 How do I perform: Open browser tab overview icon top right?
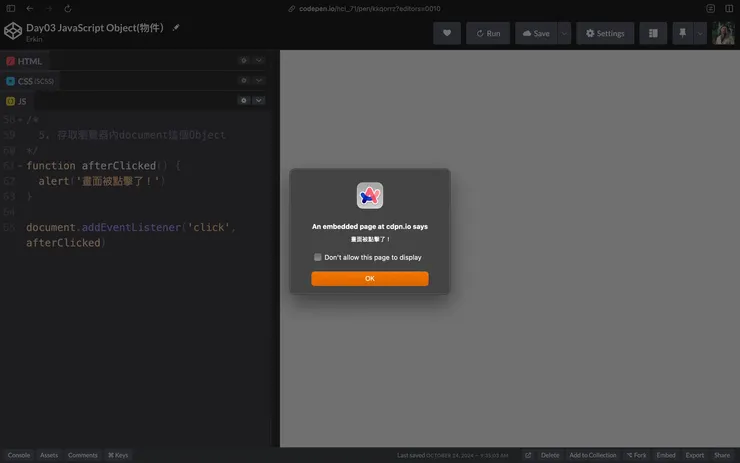tap(710, 8)
